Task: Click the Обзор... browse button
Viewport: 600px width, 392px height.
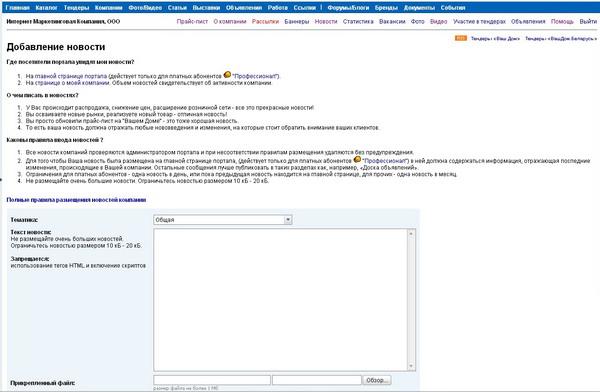Action: pos(377,380)
